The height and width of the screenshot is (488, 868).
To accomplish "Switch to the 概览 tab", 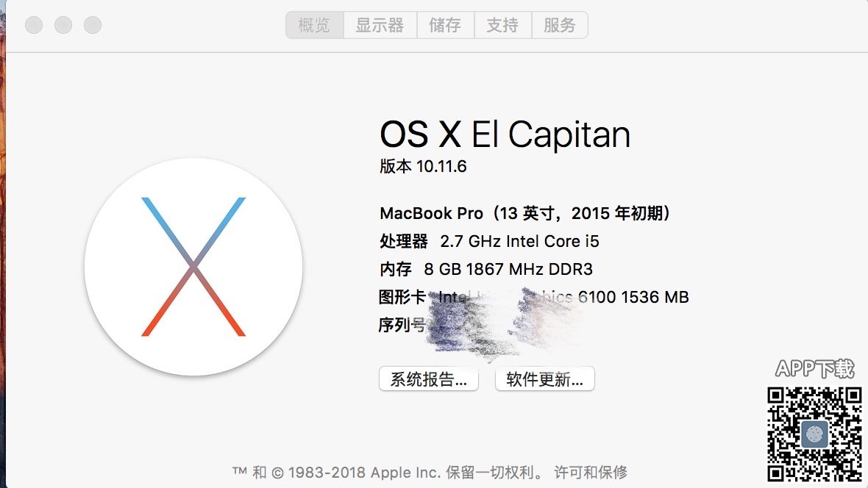I will 314,25.
